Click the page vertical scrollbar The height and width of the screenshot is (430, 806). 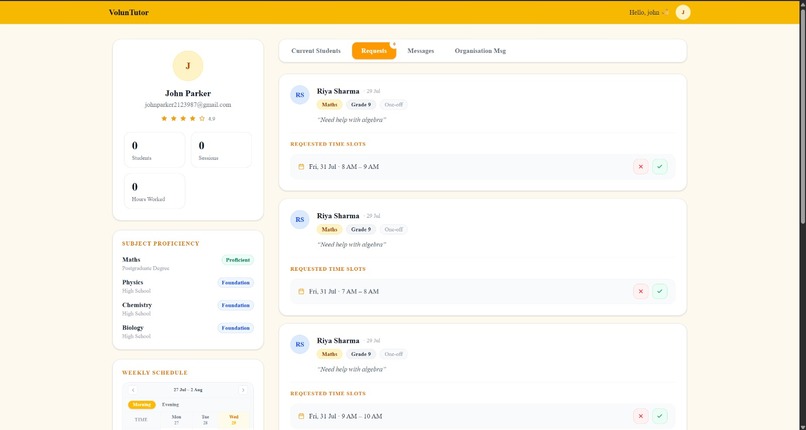(802, 116)
